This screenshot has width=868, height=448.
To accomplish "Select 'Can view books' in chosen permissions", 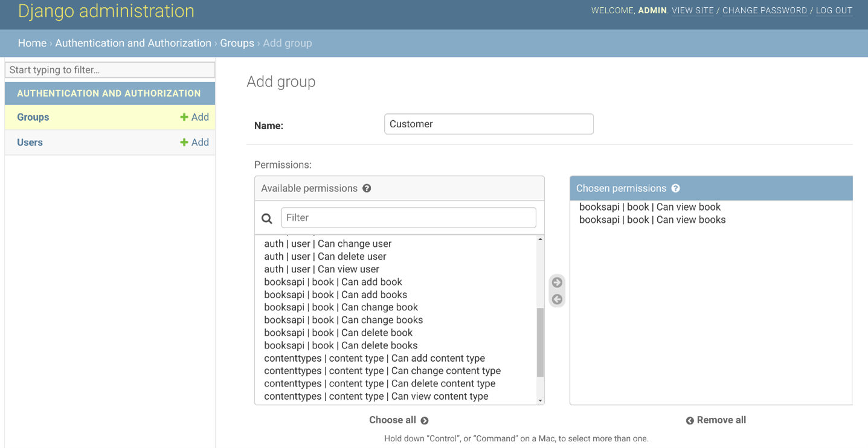I will coord(652,220).
